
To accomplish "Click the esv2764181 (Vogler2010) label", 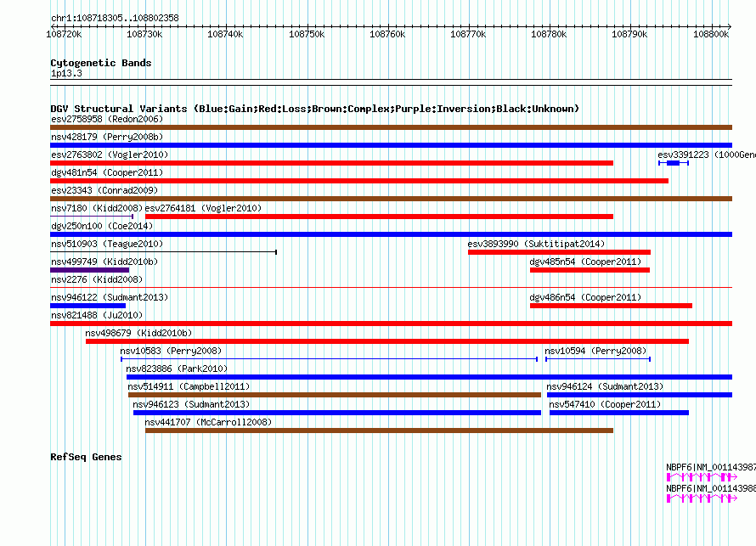I will 203,208.
